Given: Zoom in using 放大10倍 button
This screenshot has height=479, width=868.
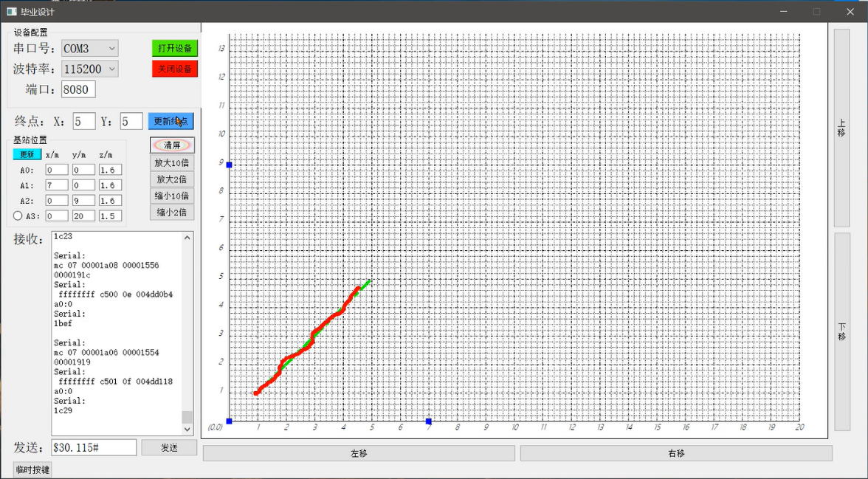Looking at the screenshot, I should tap(172, 162).
